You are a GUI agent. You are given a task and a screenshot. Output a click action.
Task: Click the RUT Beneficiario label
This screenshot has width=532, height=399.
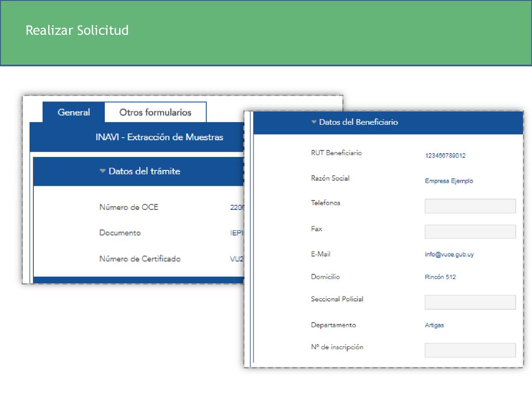click(x=336, y=153)
